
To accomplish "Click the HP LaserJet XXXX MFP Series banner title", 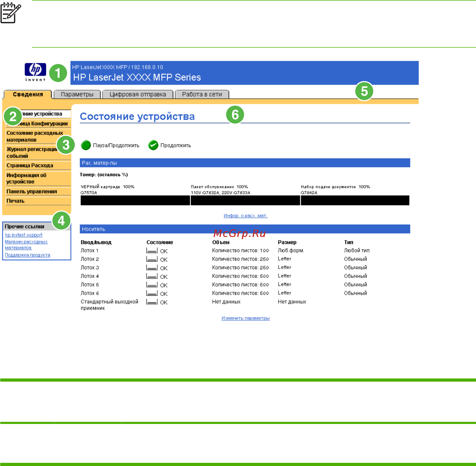I will click(137, 77).
